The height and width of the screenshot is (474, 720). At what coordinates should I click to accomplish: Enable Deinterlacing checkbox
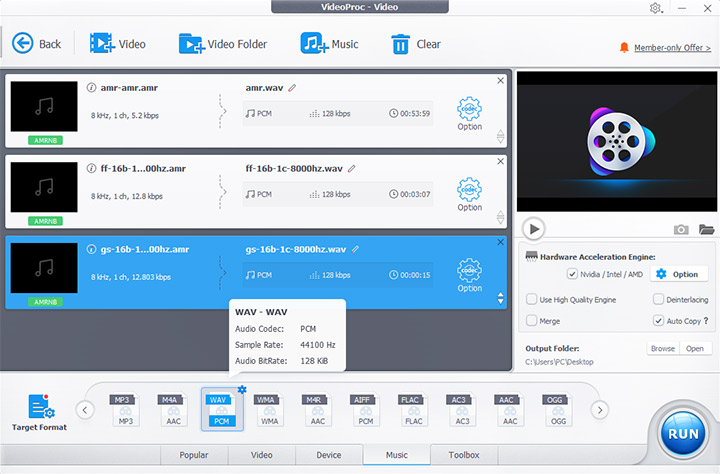[658, 299]
